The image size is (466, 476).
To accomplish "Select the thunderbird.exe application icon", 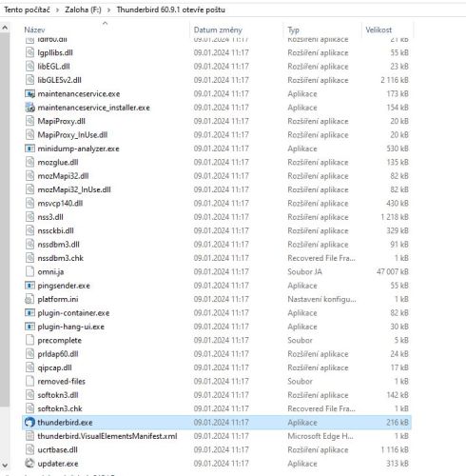I will [x=29, y=422].
